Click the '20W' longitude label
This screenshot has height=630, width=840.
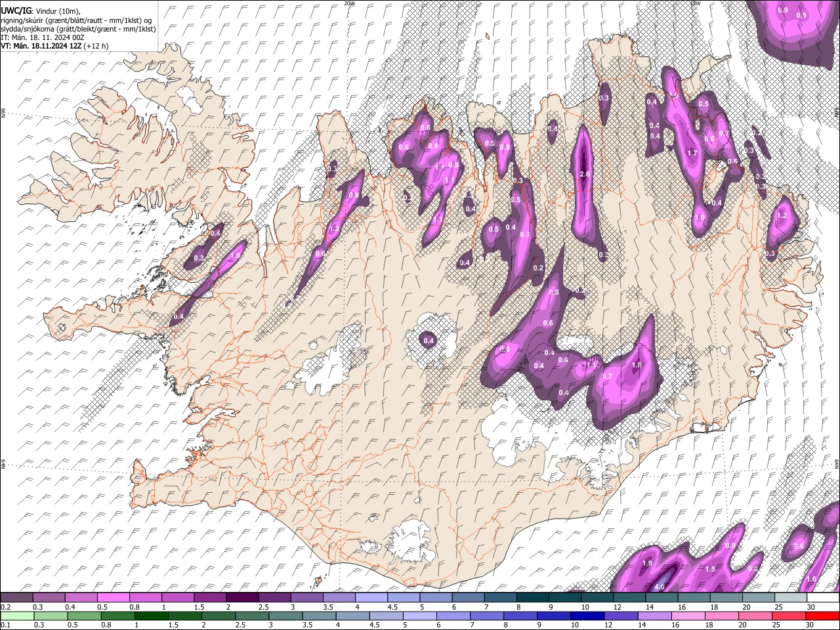click(x=350, y=3)
